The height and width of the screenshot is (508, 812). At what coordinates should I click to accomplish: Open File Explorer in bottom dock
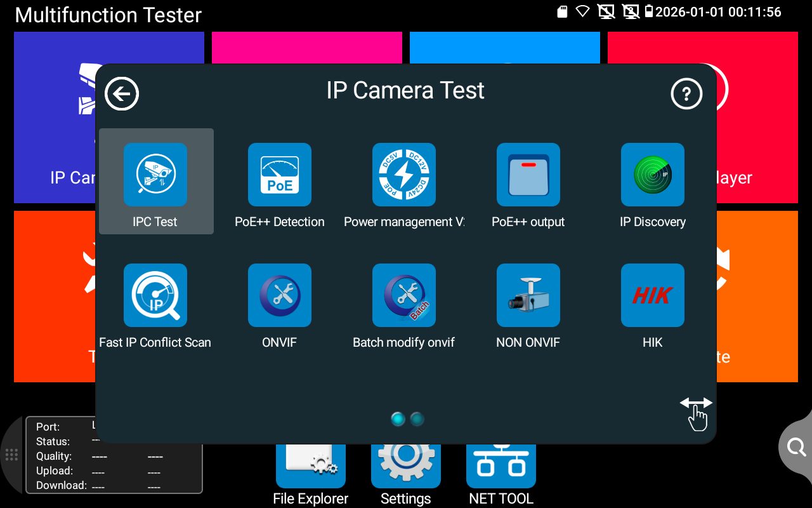tap(311, 466)
